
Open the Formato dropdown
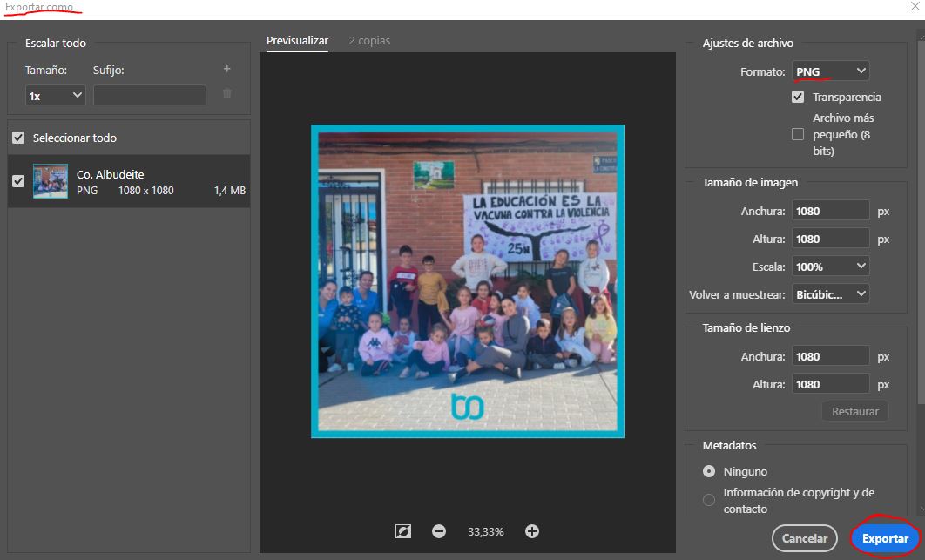click(829, 71)
